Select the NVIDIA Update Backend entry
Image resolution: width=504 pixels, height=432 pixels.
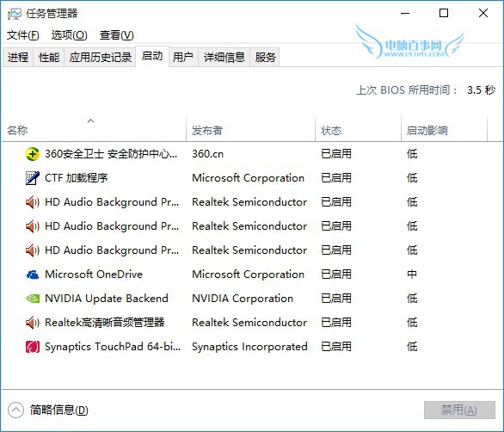(x=252, y=299)
